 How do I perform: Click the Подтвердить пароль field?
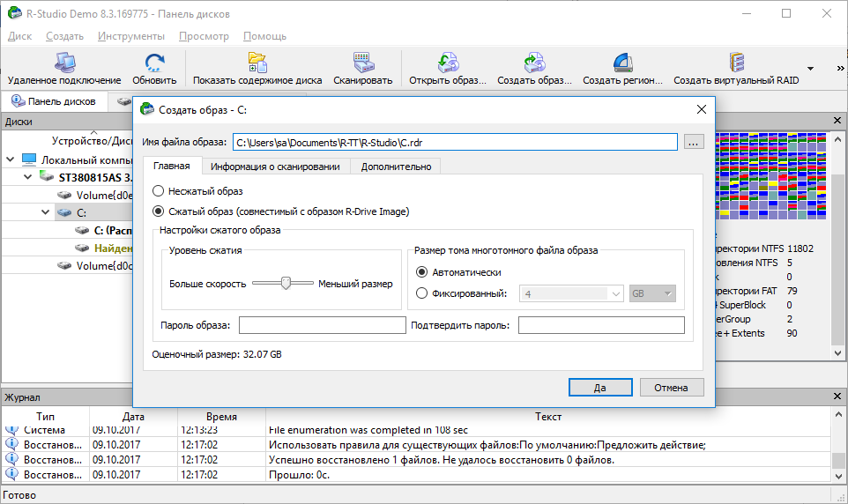tap(601, 325)
